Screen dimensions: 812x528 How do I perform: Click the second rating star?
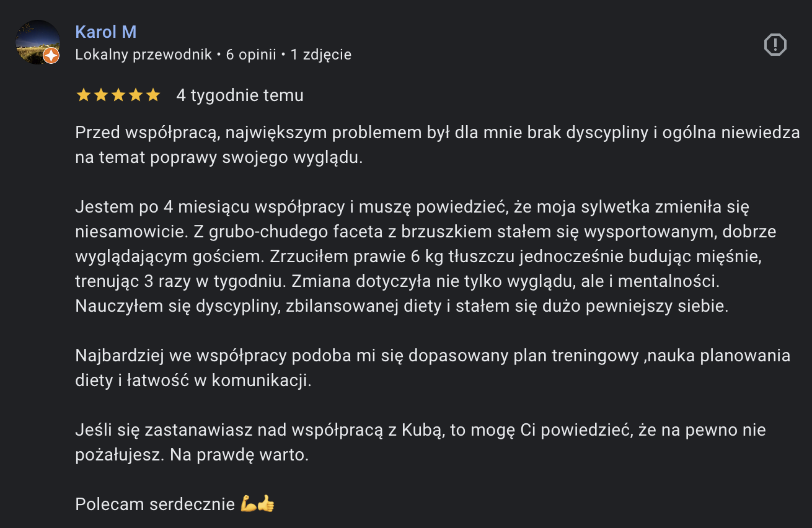pos(100,95)
